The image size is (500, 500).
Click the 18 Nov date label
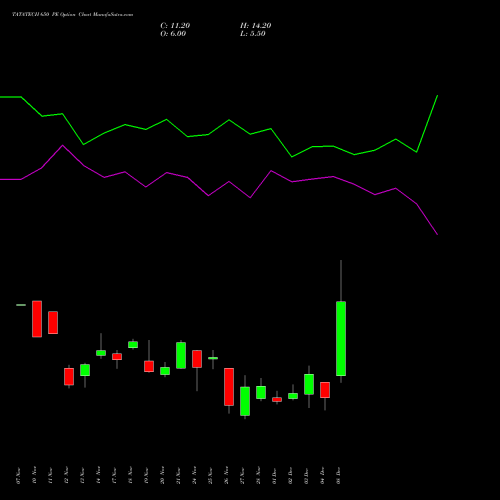pyautogui.click(x=131, y=476)
